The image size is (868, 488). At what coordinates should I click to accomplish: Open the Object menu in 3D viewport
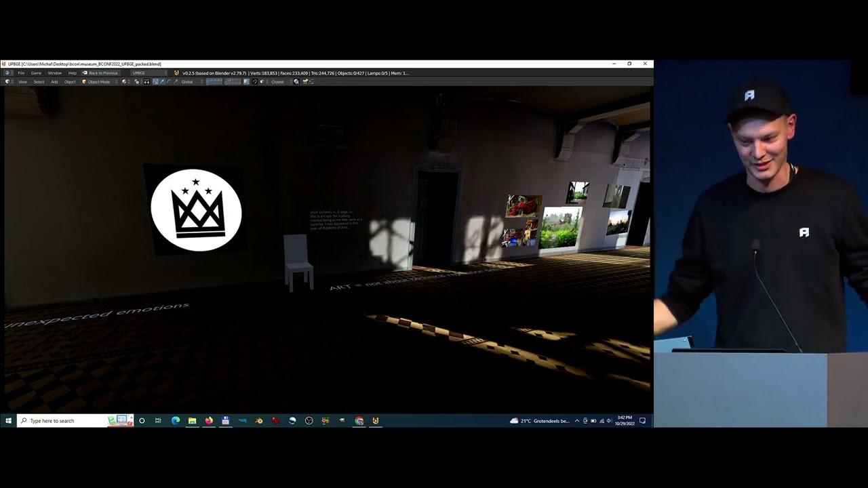point(70,81)
